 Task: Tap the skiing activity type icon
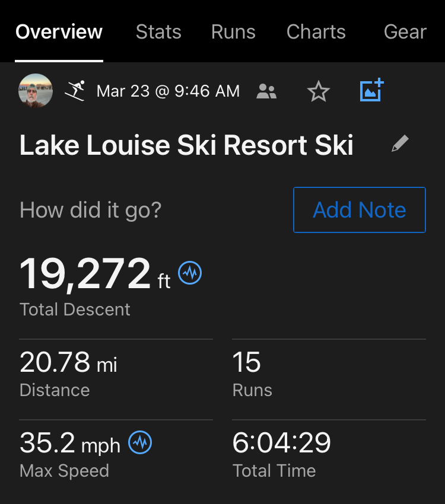[75, 91]
